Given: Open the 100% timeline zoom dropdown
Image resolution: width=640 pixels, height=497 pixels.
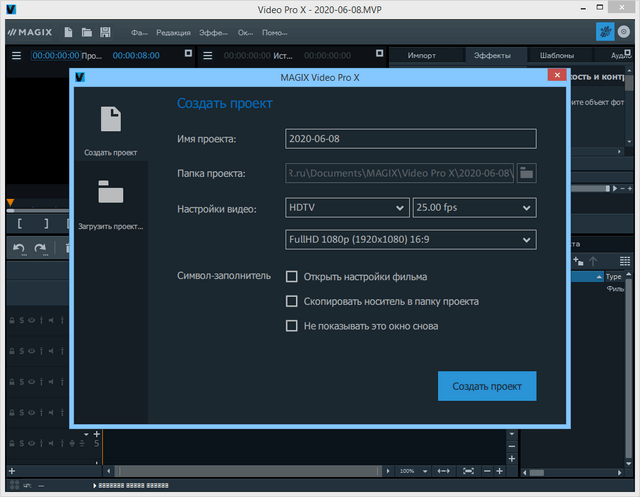Looking at the screenshot, I should [x=425, y=472].
